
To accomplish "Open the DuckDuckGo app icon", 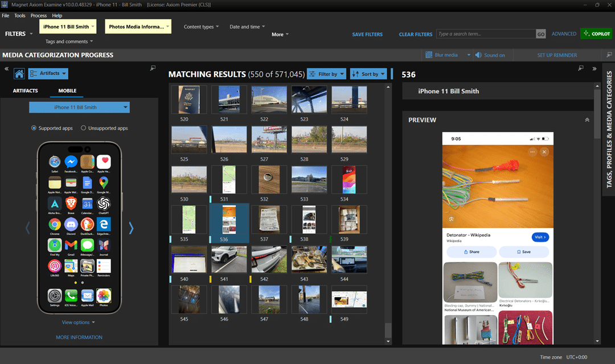I will coord(88,224).
